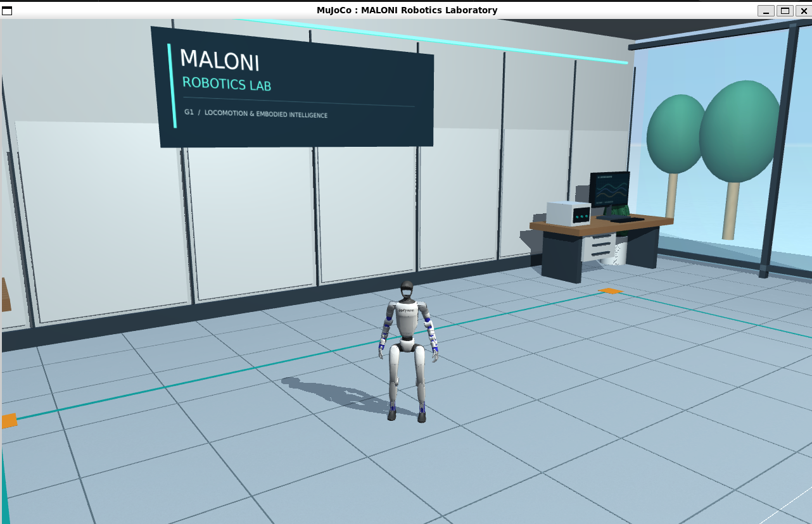
Task: Click "LOCOMOTION & EMBODIED INTELLIGENCE" on the sign
Action: tap(266, 114)
